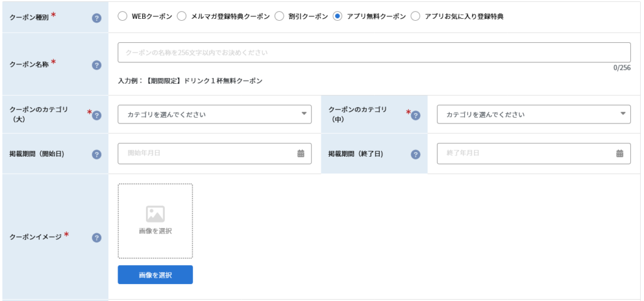The width and height of the screenshot is (644, 301).
Task: Show help for 掲載期間(終了日)
Action: 416,155
